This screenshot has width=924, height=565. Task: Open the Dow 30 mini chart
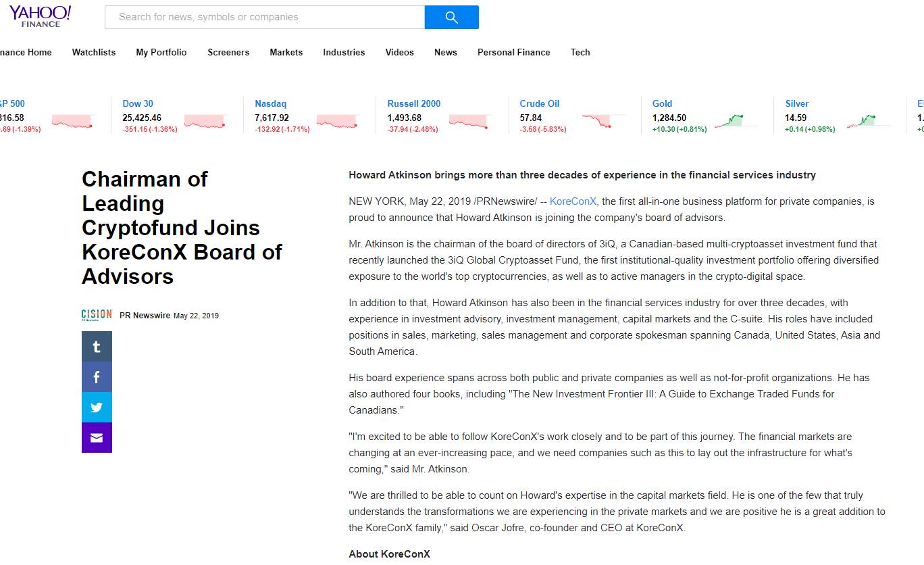[205, 121]
